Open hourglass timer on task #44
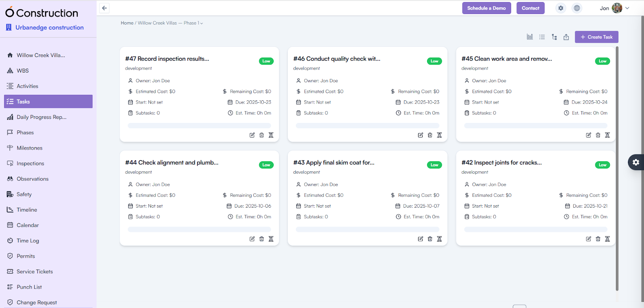Image resolution: width=644 pixels, height=308 pixels. tap(271, 239)
